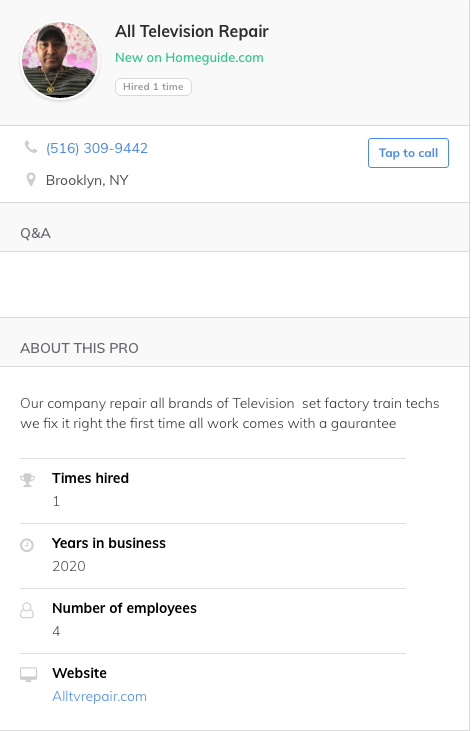Select the All Television Repair title

click(x=192, y=31)
